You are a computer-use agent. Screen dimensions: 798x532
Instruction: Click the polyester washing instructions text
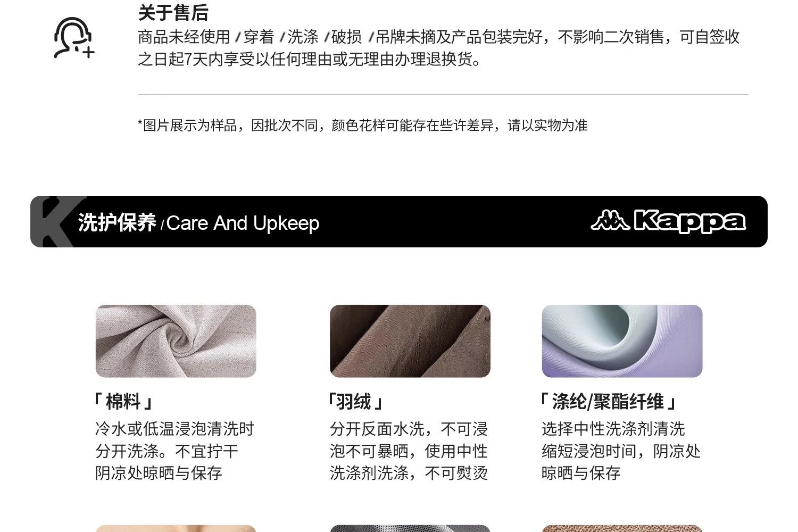point(621,451)
